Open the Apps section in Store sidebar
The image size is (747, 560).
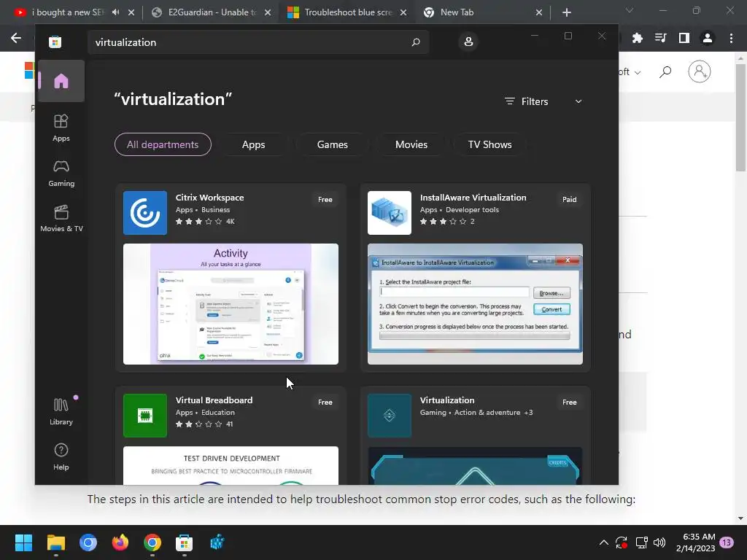tap(61, 128)
